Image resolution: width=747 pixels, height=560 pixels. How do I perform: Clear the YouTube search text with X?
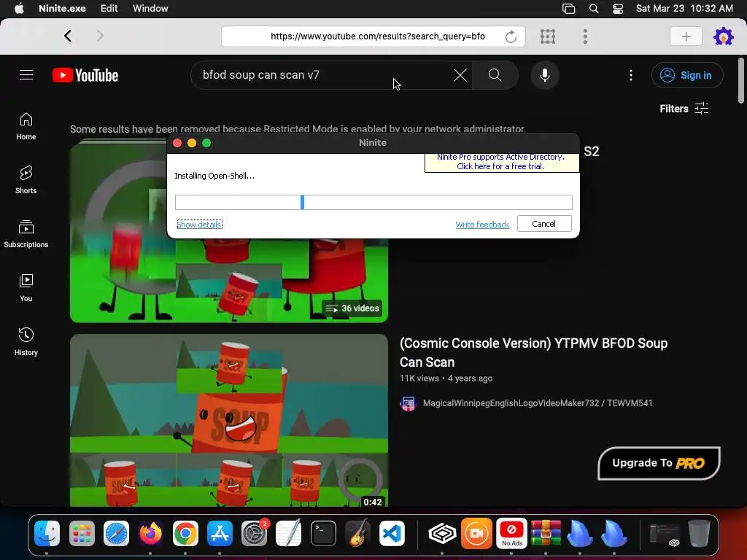pyautogui.click(x=460, y=75)
